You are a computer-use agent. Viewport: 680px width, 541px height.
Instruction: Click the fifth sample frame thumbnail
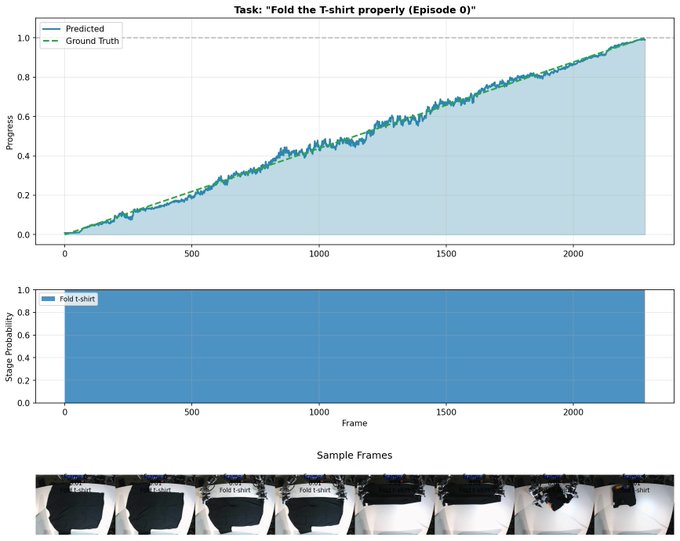(394, 504)
